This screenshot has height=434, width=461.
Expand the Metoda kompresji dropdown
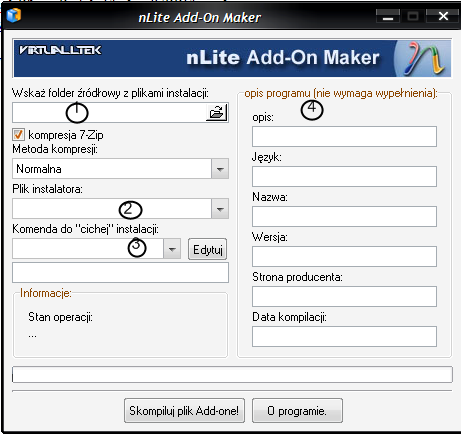pos(220,169)
